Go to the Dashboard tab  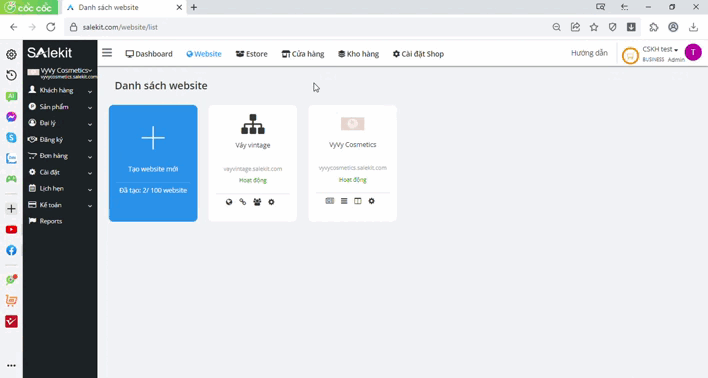[x=149, y=54]
